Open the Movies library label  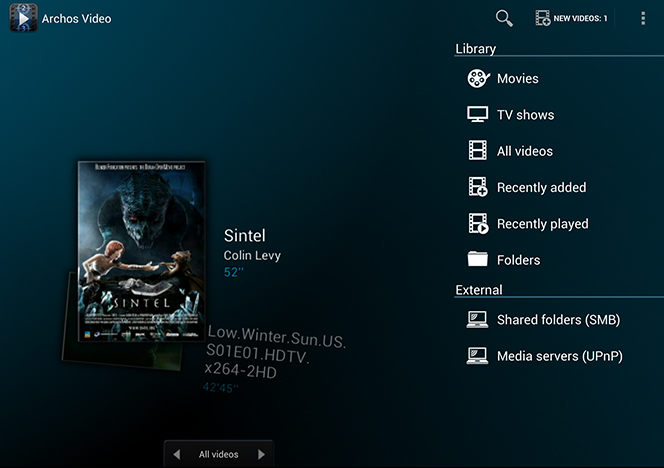[517, 79]
